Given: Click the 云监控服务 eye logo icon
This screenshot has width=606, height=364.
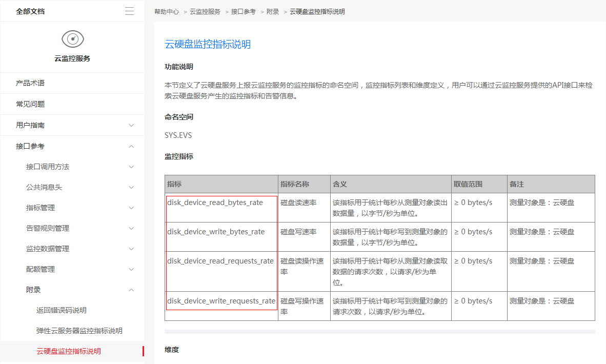Looking at the screenshot, I should pos(73,39).
